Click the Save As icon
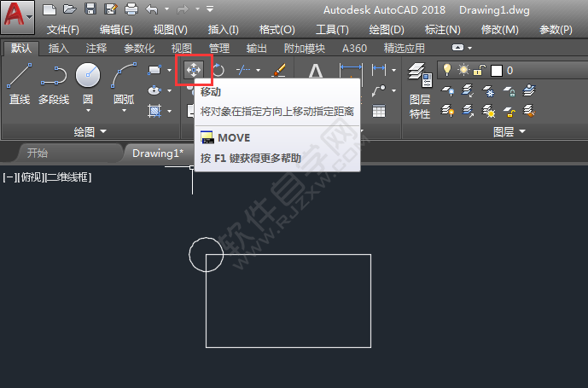This screenshot has height=388, width=588. coord(110,9)
